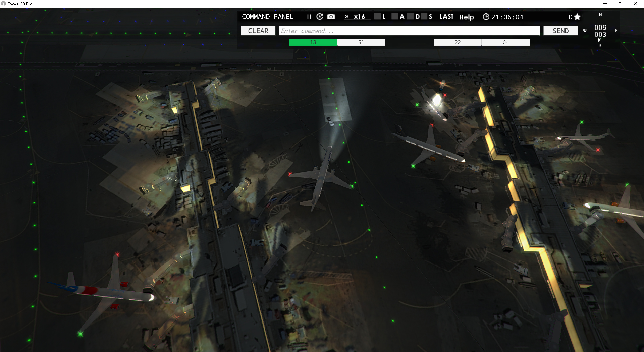
Task: Select runway 22
Action: tap(457, 42)
